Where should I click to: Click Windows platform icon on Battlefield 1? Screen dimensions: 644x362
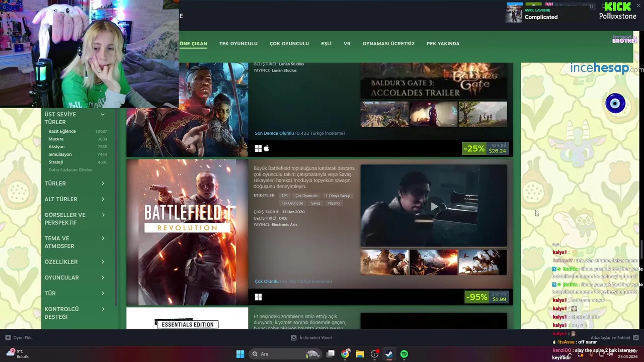(258, 297)
